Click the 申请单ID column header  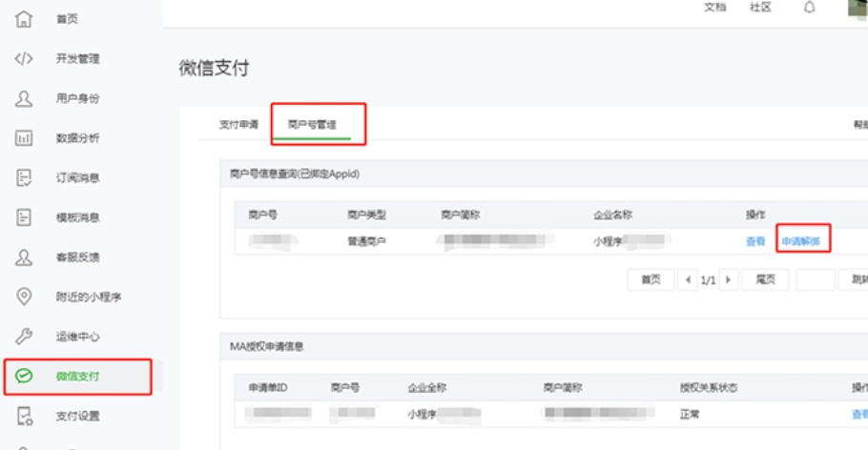(x=268, y=387)
